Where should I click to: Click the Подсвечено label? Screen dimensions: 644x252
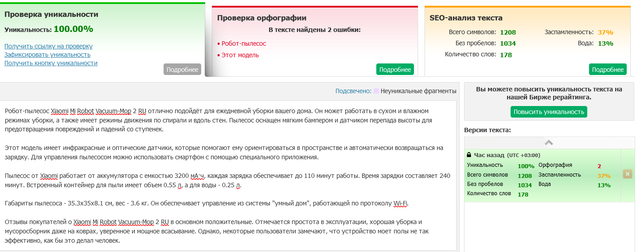(353, 91)
